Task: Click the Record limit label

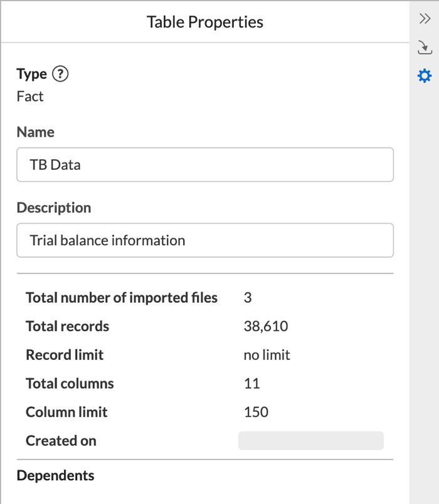Action: [x=65, y=355]
